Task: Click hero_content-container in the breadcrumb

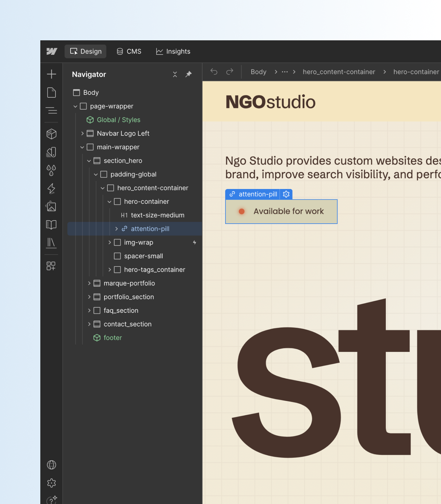Action: [x=339, y=72]
